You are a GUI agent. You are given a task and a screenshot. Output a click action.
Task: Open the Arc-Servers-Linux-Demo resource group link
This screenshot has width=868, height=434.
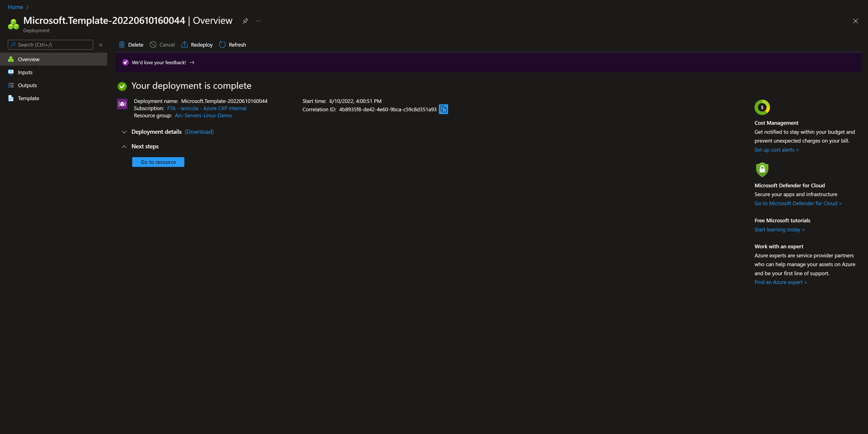coord(203,115)
